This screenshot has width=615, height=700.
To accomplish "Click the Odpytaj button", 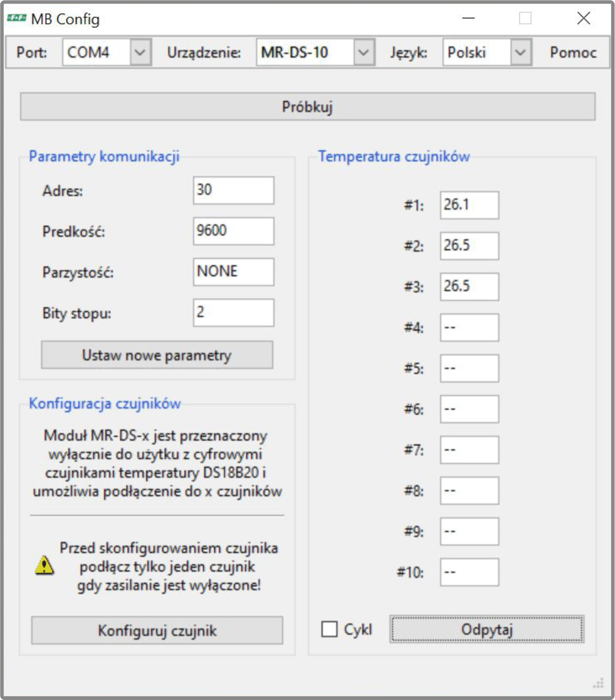I will (x=487, y=629).
